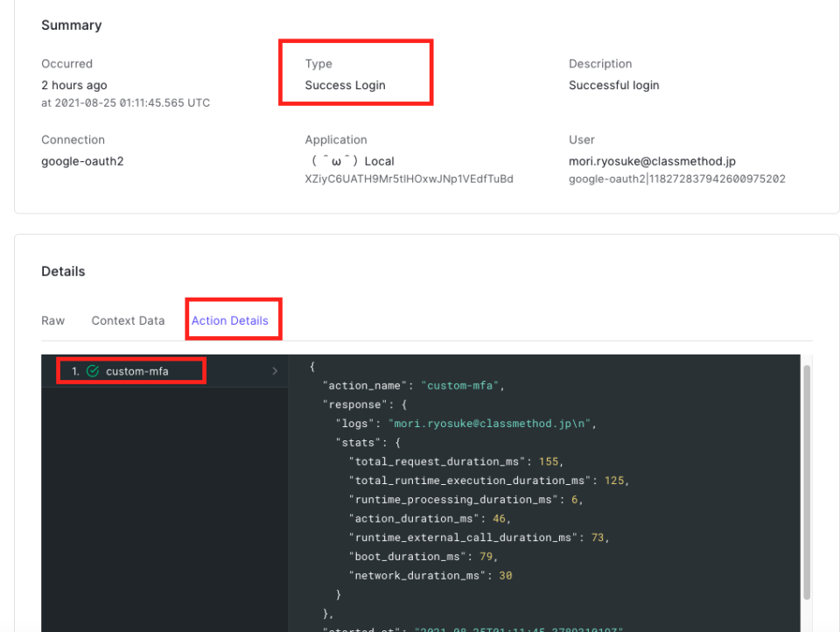
Task: Open the Context Data tab
Action: (x=128, y=320)
